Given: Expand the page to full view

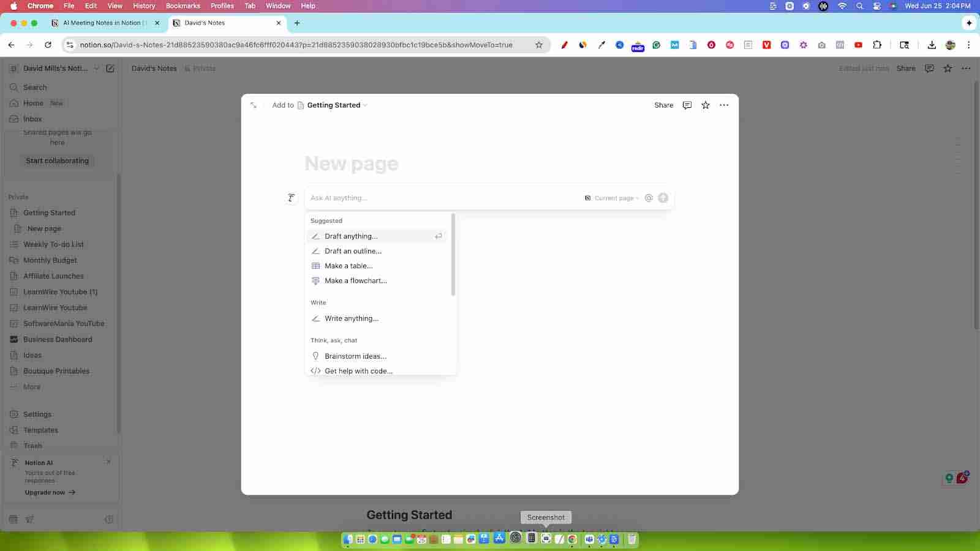Looking at the screenshot, I should point(254,105).
